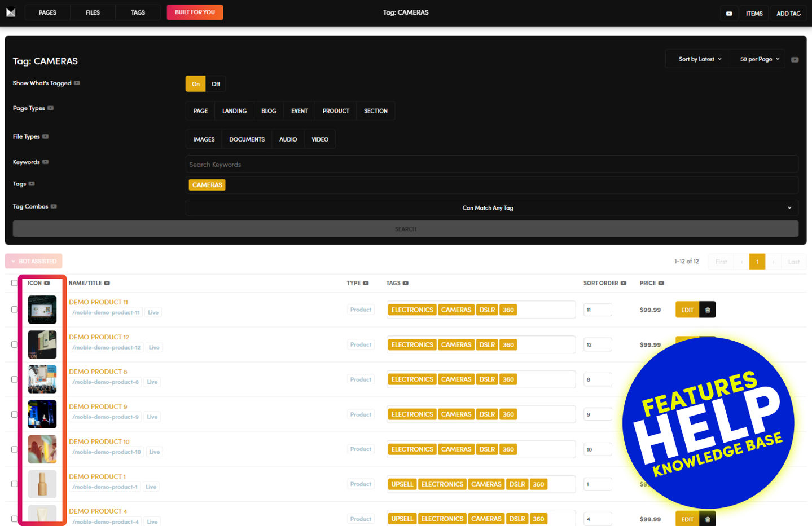This screenshot has height=526, width=812.
Task: Check the select-all checkbox in header
Action: point(15,283)
